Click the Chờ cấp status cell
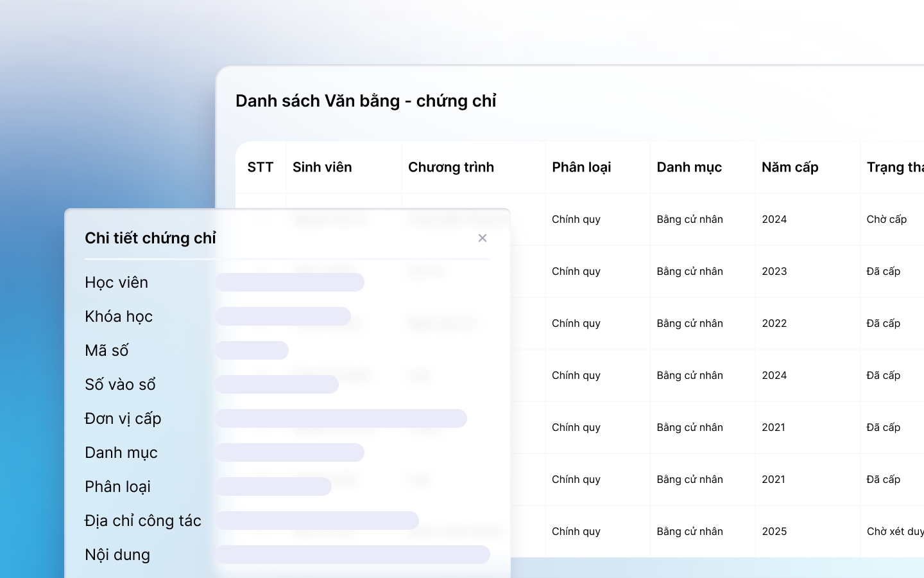Image resolution: width=924 pixels, height=578 pixels. pyautogui.click(x=886, y=220)
